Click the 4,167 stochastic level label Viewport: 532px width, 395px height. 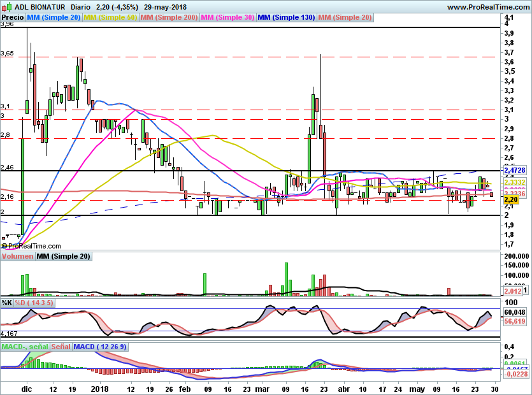click(x=9, y=334)
